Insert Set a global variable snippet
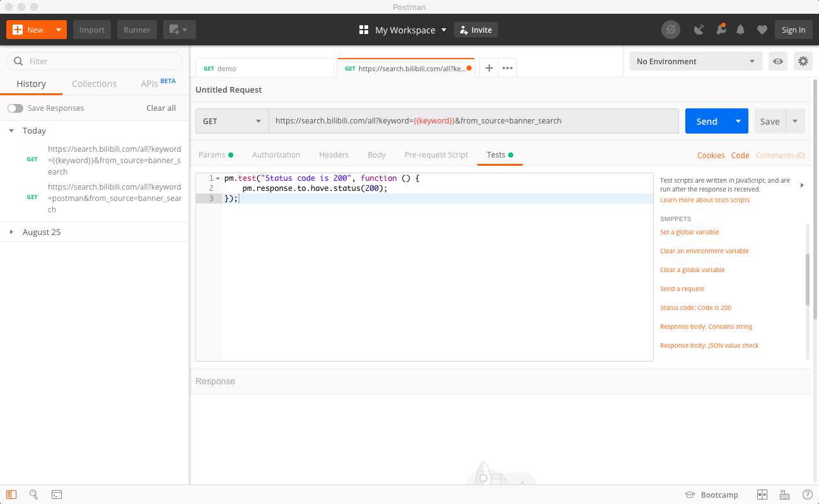Screen dimensions: 819x504 689,232
